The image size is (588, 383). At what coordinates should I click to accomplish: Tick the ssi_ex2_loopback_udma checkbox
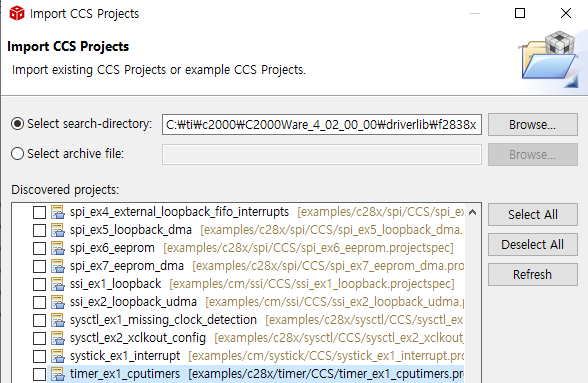(39, 302)
